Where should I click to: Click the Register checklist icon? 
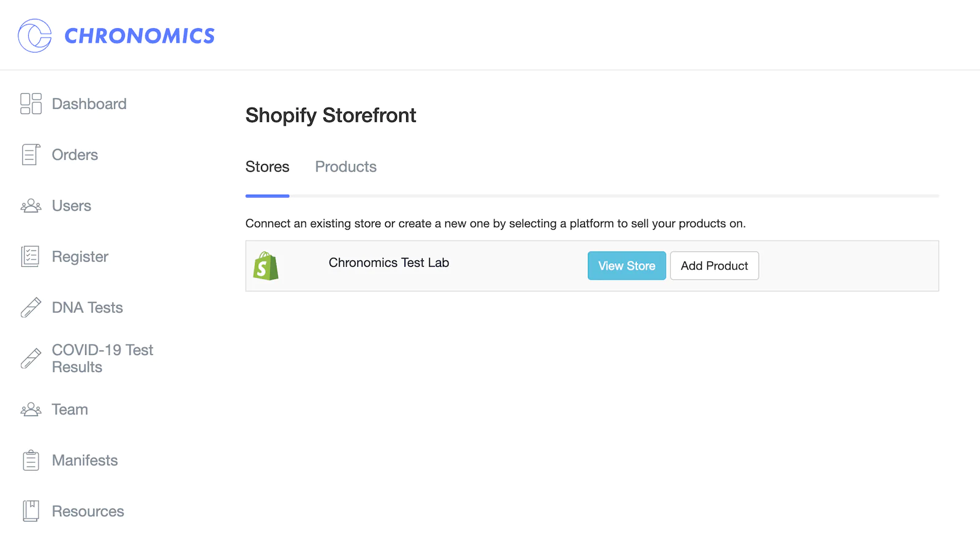pyautogui.click(x=31, y=257)
